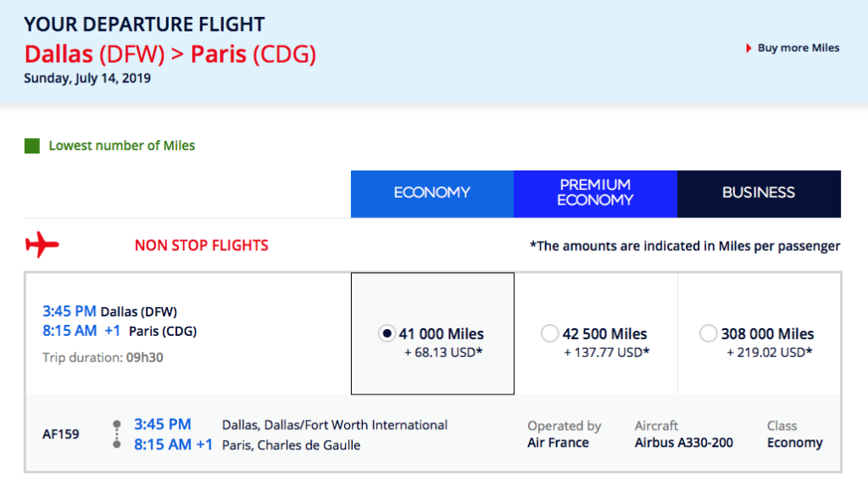The width and height of the screenshot is (868, 486).
Task: Click the Lowest number of Miles legend text
Action: point(121,146)
